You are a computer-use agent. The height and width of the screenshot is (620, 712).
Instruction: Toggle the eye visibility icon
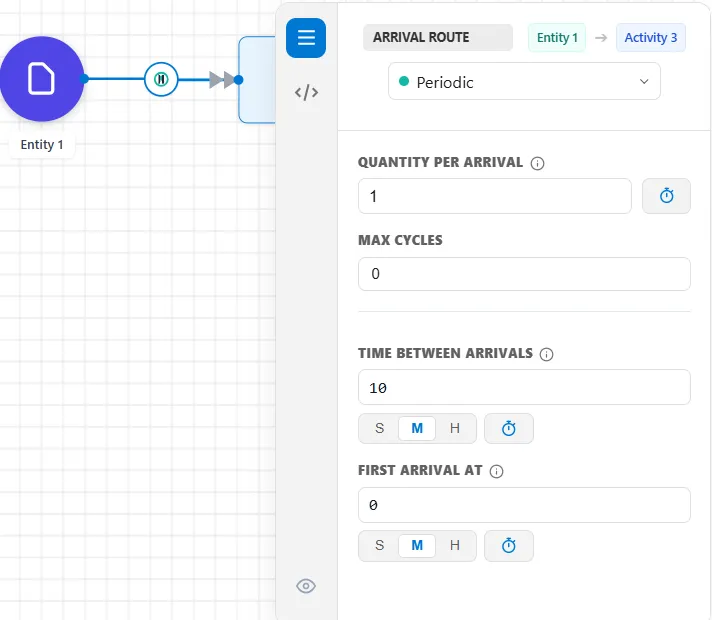tap(306, 586)
